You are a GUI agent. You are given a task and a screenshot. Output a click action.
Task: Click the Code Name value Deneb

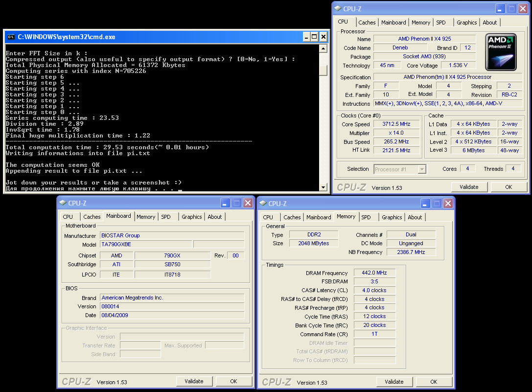[400, 48]
